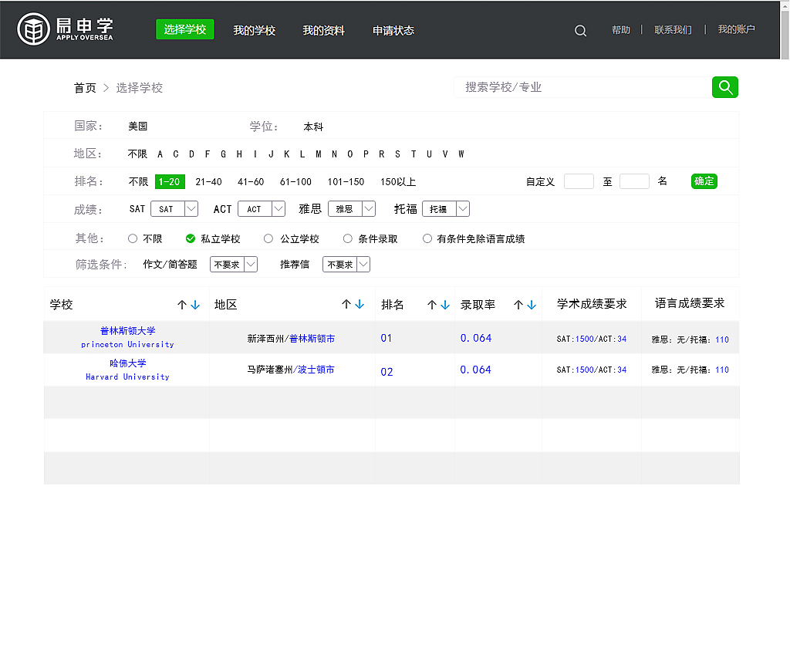Sort 录取率 column ascending with the up arrow

point(518,305)
